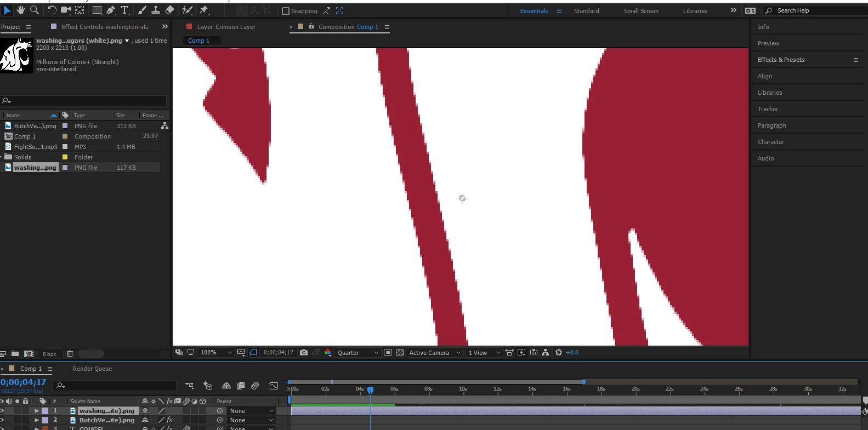
Task: Click the Timeline button in viewer bar
Action: tap(534, 352)
